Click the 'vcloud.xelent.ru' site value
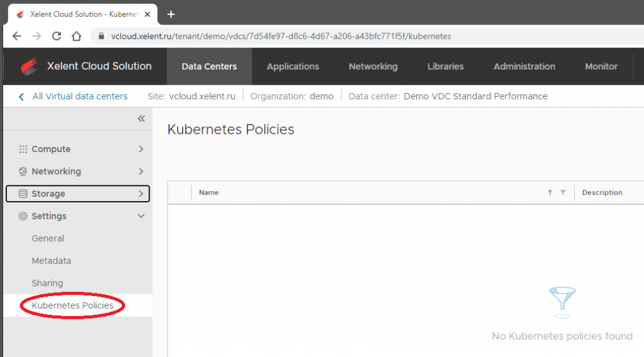Image resolution: width=644 pixels, height=357 pixels. click(x=202, y=96)
